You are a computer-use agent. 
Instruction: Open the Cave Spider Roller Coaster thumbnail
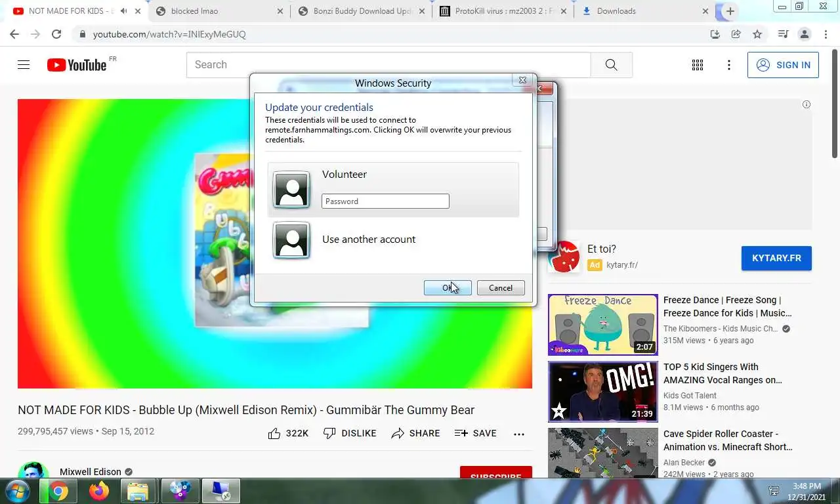pos(602,453)
